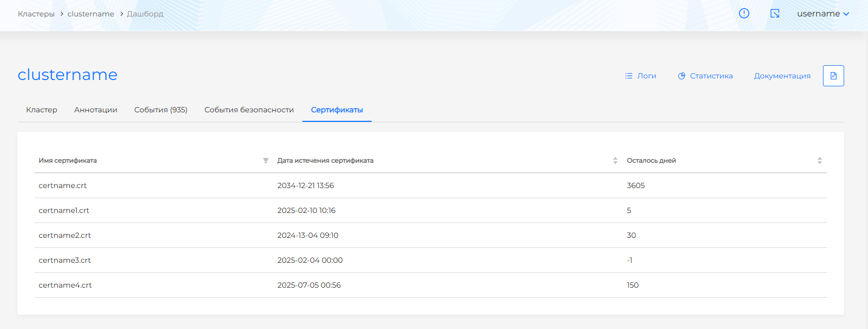The image size is (868, 329).
Task: Click the external window icon in header
Action: 775,14
